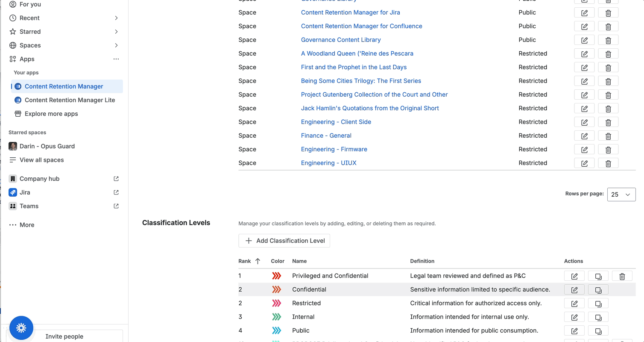Click the green Internal level color marker
Screen dimensions: 644x342
pos(277,317)
